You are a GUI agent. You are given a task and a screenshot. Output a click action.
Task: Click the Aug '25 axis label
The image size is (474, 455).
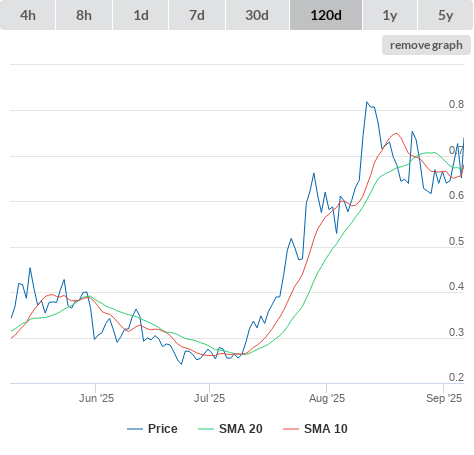327,398
